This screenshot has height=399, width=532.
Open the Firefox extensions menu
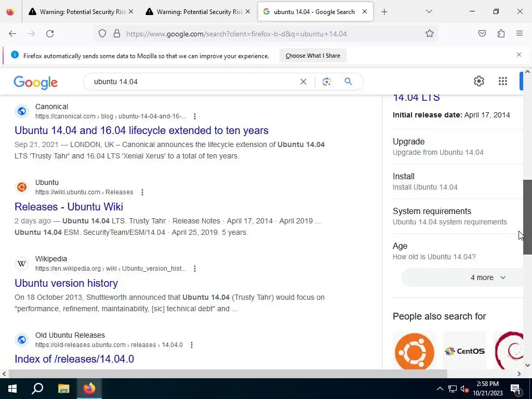point(501,34)
